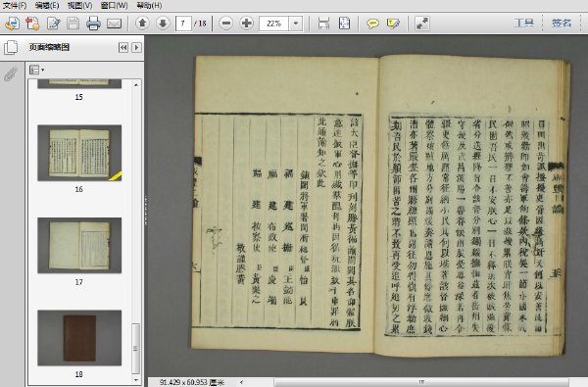Viewport: 588px width, 387px height.
Task: Click the page size 91.429 x 60.953 厘米 label
Action: coord(192,382)
